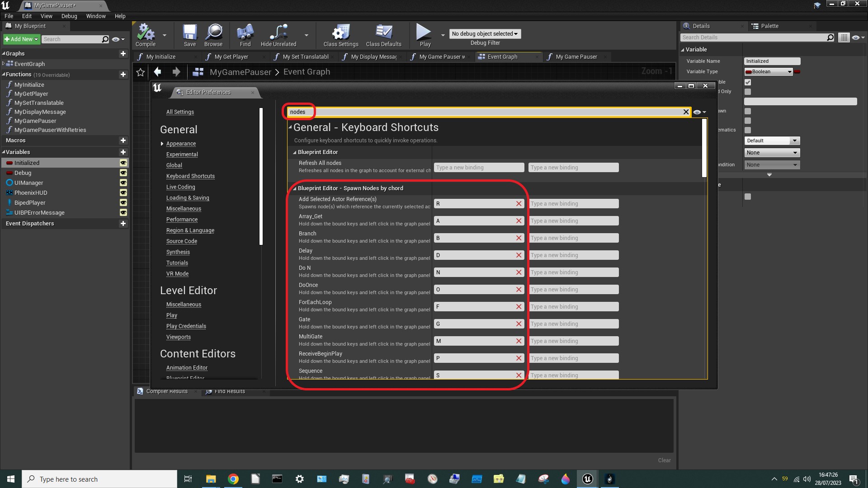Start Play in editor
Screen dimensions: 868x488
point(424,35)
